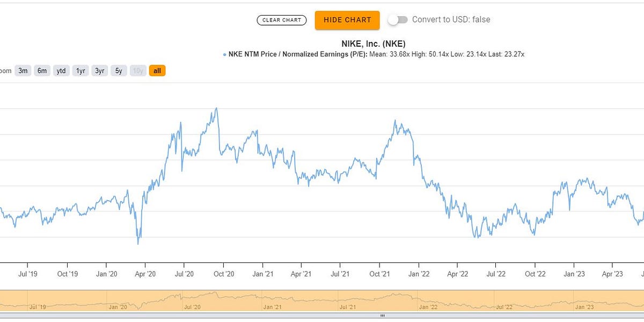This screenshot has width=644, height=322.
Task: Click the grayed-out 10y range button
Action: (137, 70)
